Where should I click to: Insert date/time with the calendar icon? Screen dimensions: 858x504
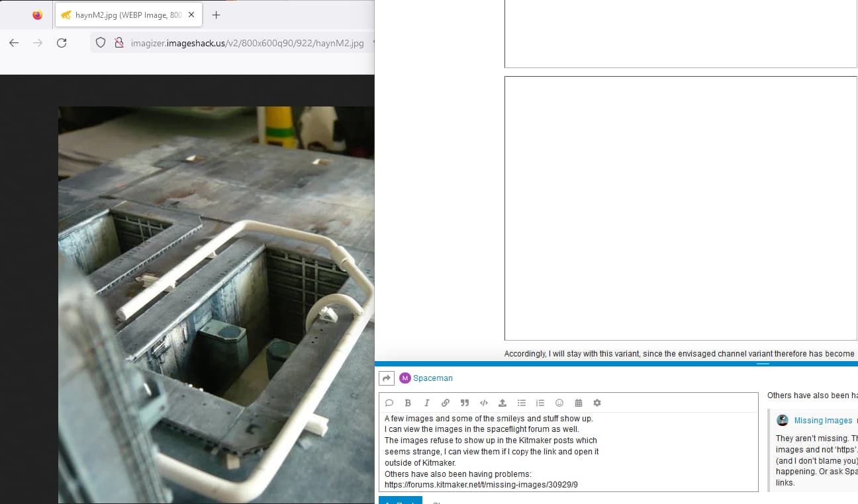(579, 403)
